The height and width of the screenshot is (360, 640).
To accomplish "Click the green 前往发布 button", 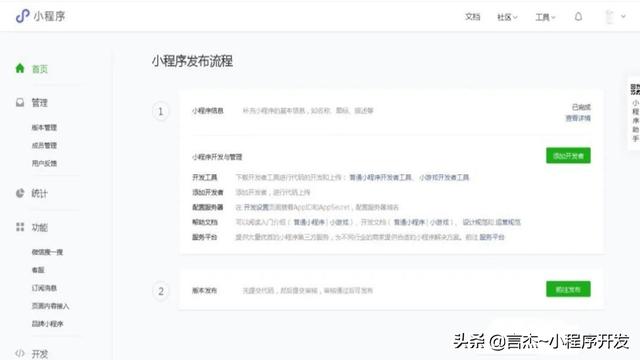I will (568, 289).
